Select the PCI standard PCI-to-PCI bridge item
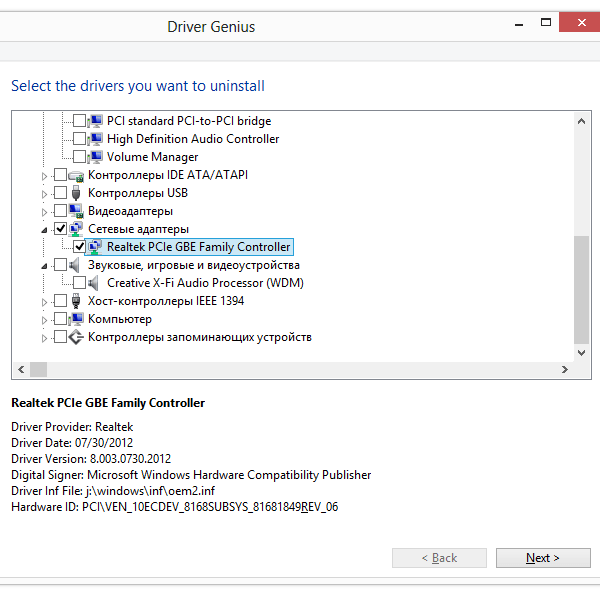600x595 pixels. coord(189,121)
